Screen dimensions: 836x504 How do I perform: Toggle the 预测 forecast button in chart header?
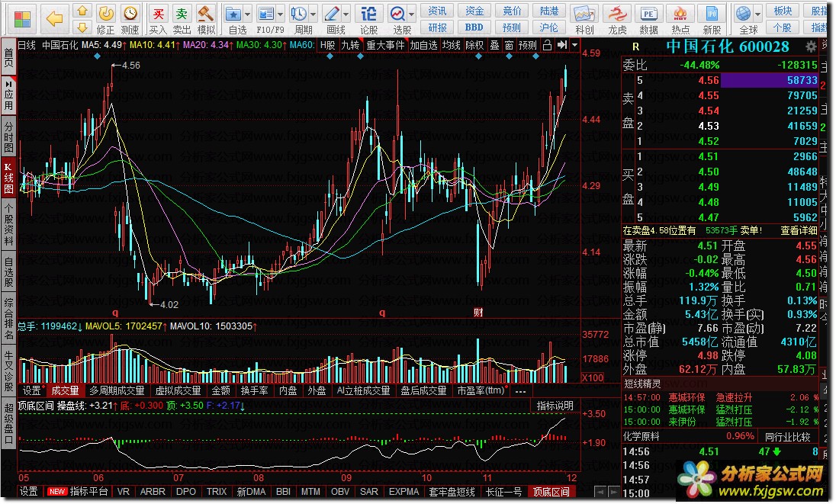tap(528, 45)
